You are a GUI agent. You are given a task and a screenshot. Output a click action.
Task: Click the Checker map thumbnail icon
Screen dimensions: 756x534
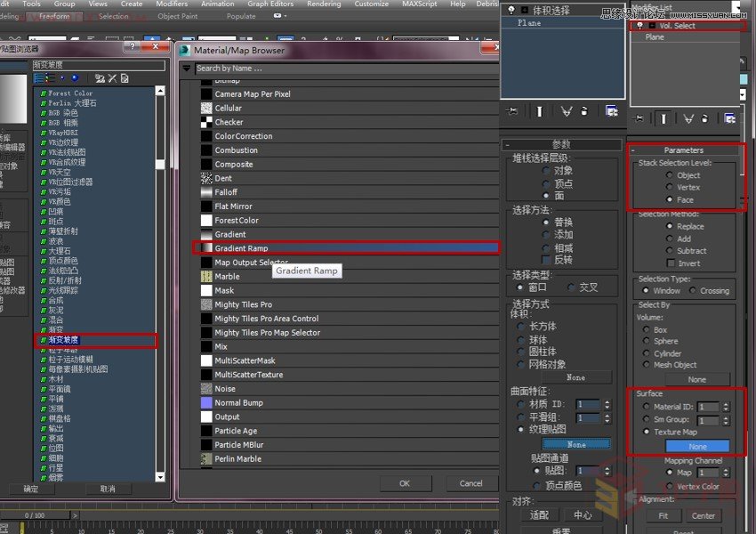coord(206,122)
